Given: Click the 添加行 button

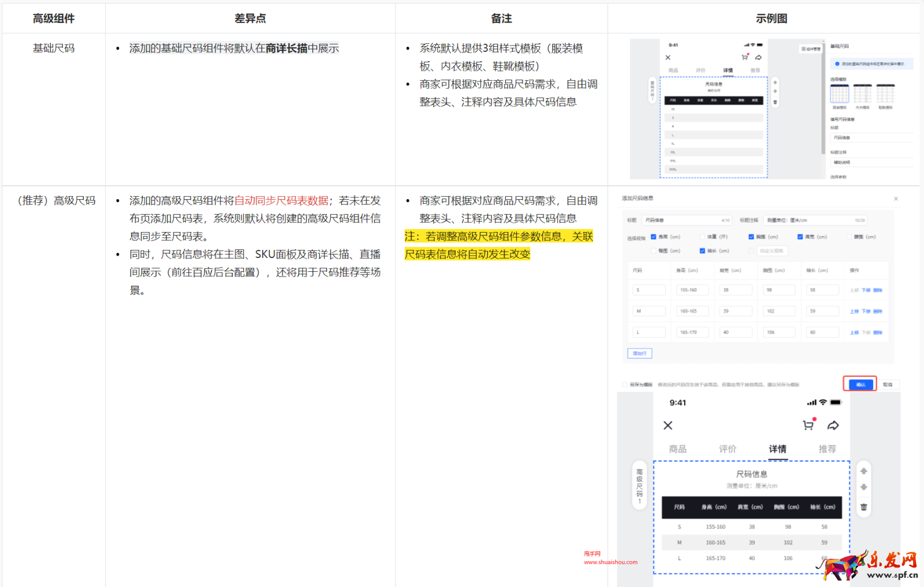Looking at the screenshot, I should (x=639, y=353).
